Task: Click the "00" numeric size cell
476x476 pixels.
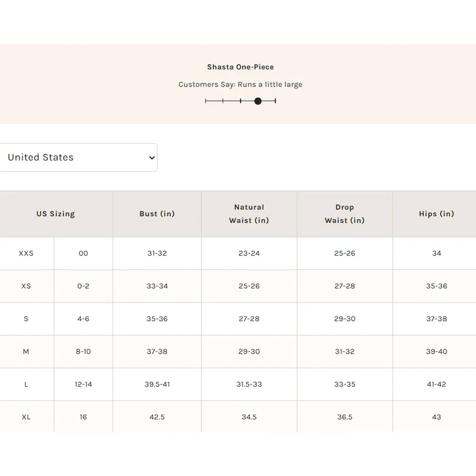Action: click(83, 253)
